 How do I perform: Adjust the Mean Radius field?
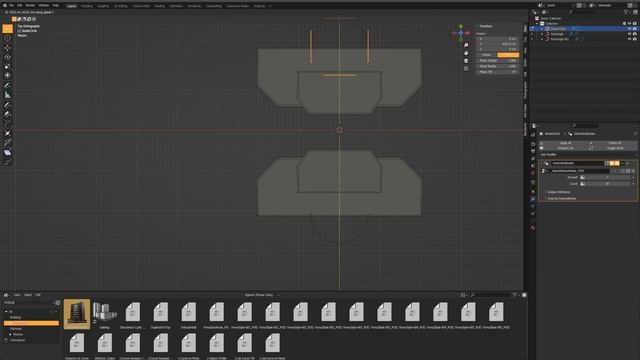click(497, 66)
